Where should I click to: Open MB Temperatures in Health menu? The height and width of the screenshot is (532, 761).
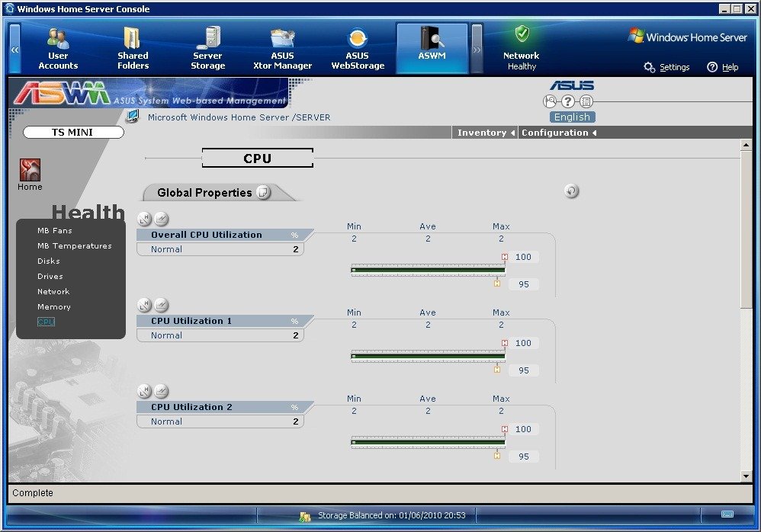tap(74, 246)
